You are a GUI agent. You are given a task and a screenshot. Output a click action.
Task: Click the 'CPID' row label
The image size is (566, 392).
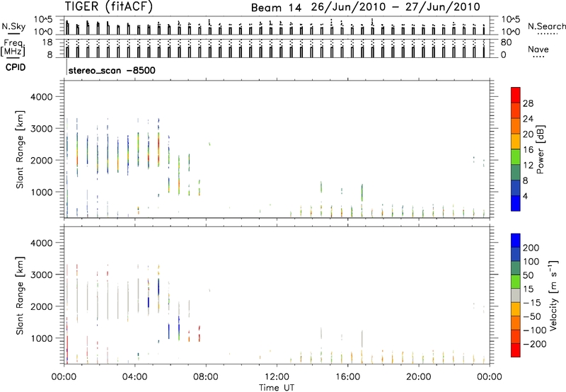coord(16,67)
